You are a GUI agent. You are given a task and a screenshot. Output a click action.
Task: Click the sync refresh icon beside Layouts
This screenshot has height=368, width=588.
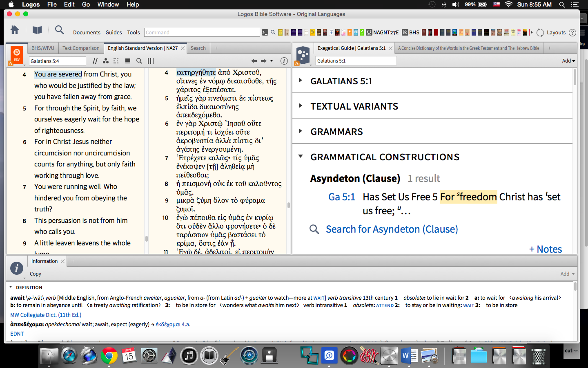pos(540,32)
